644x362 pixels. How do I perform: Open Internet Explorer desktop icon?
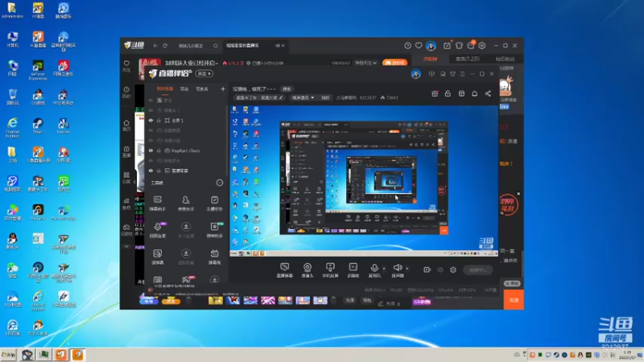12,127
